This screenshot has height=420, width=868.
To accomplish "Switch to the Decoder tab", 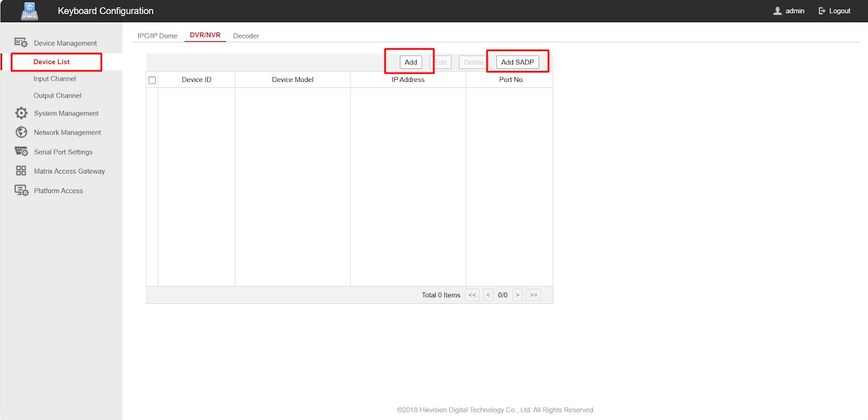I will click(x=246, y=36).
